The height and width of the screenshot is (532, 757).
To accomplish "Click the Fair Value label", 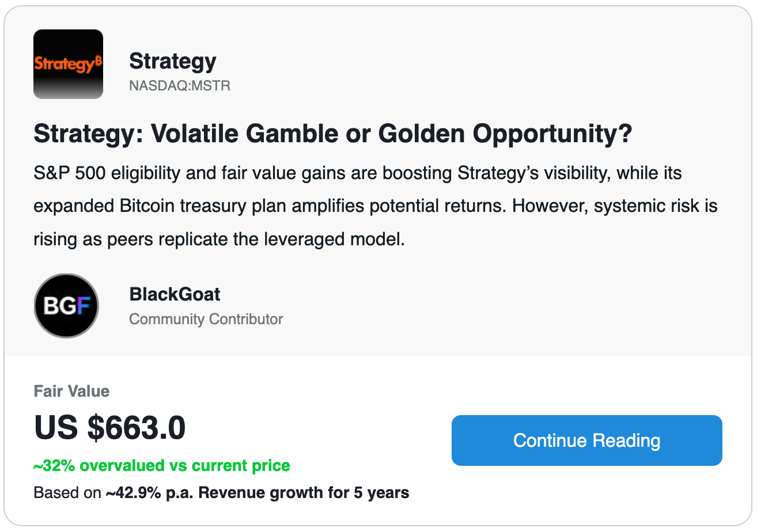I will pos(71,392).
